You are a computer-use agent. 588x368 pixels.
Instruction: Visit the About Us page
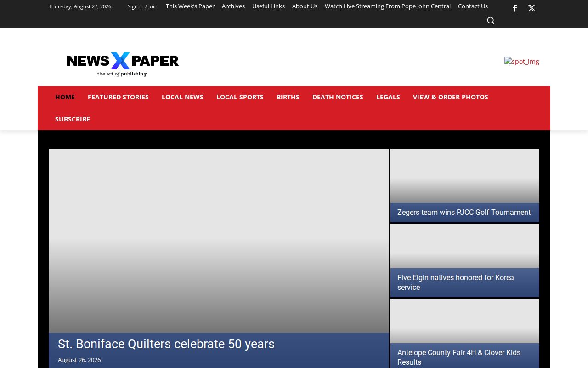[305, 6]
